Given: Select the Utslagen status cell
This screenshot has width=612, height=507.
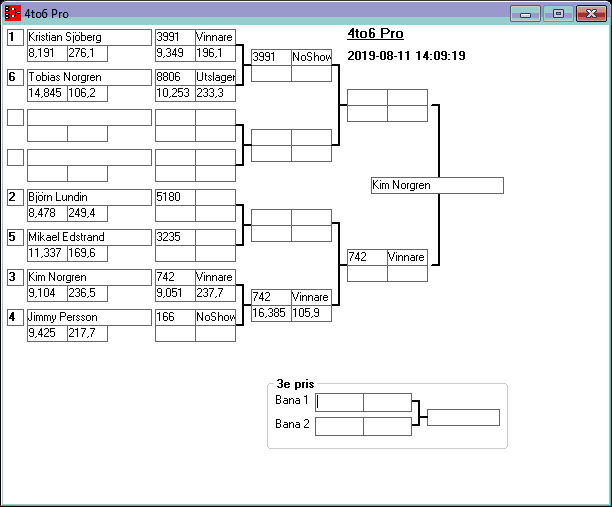Looking at the screenshot, I should coord(215,77).
